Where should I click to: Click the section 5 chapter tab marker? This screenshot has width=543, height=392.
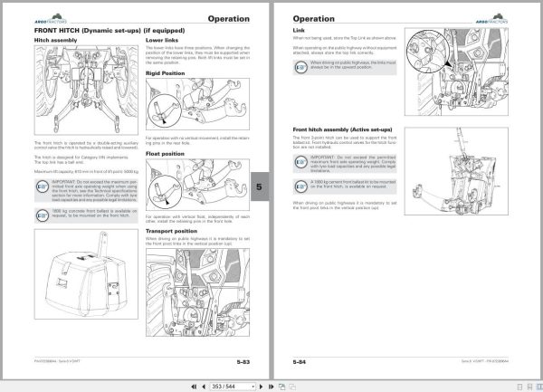point(259,186)
